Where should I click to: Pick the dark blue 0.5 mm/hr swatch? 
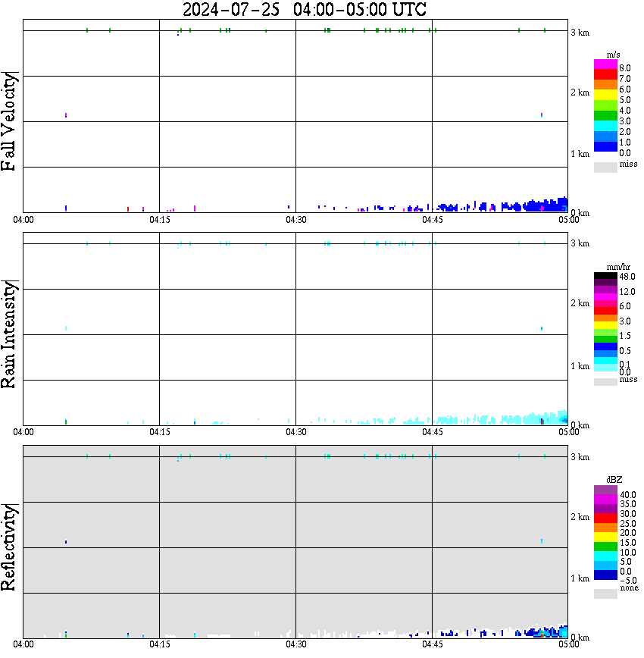click(605, 346)
